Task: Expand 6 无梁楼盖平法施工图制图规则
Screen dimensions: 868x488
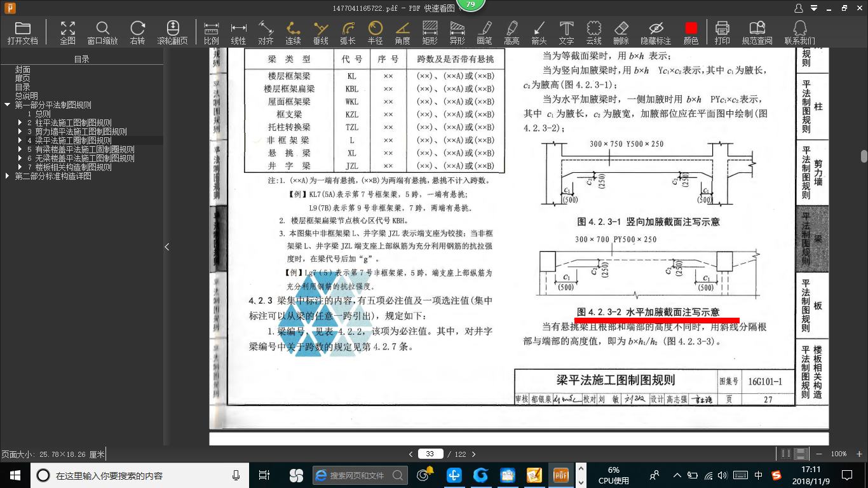Action: click(x=20, y=158)
